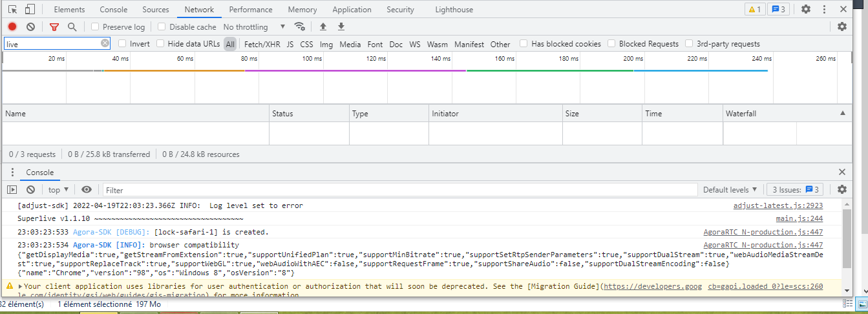Viewport: 868px width, 314px height.
Task: Open the top JavaScript context selector
Action: coord(58,190)
